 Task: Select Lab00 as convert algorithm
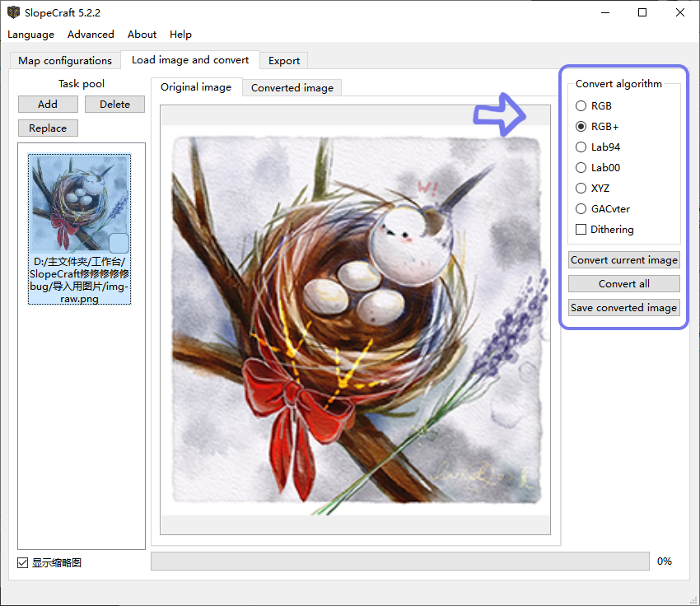tap(581, 168)
